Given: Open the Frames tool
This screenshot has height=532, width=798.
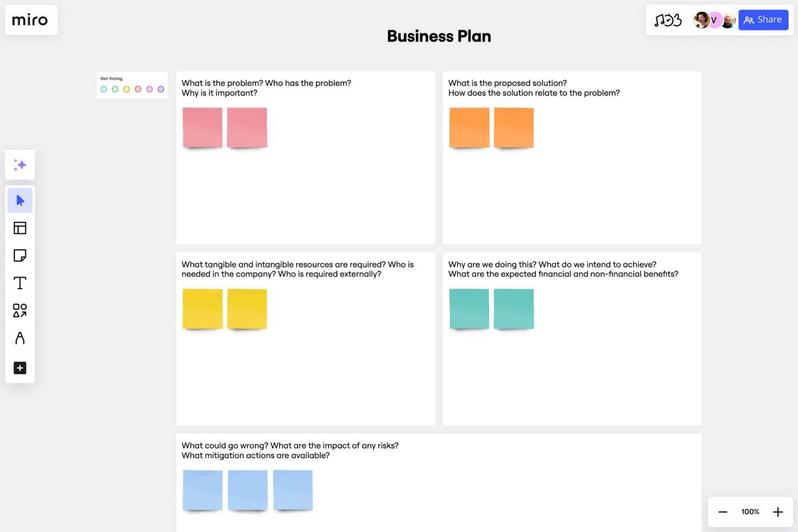Looking at the screenshot, I should [x=20, y=228].
